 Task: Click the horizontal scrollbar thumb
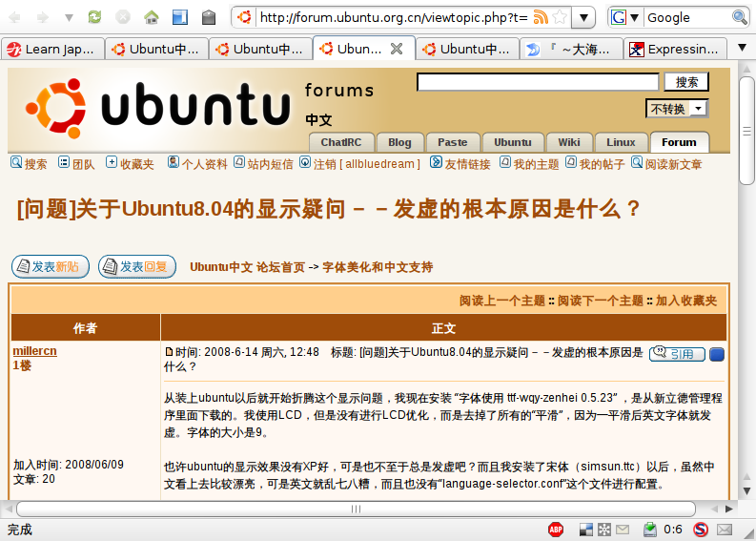tap(356, 509)
